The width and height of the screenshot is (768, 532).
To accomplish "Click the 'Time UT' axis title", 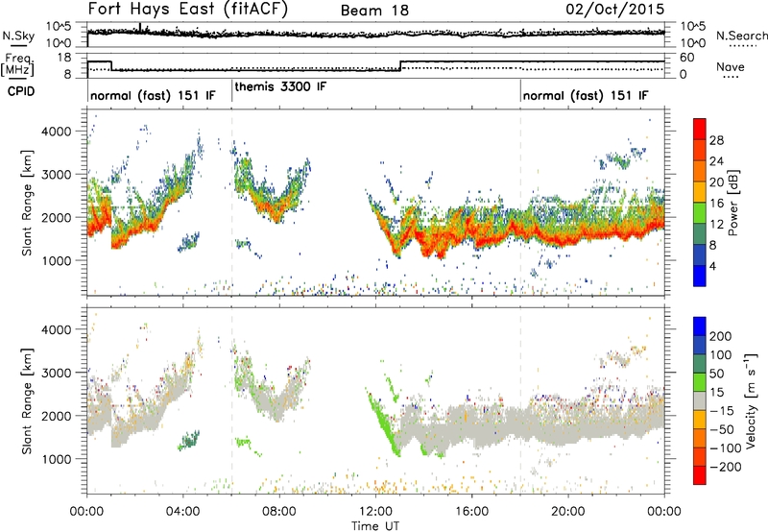I will point(375,525).
